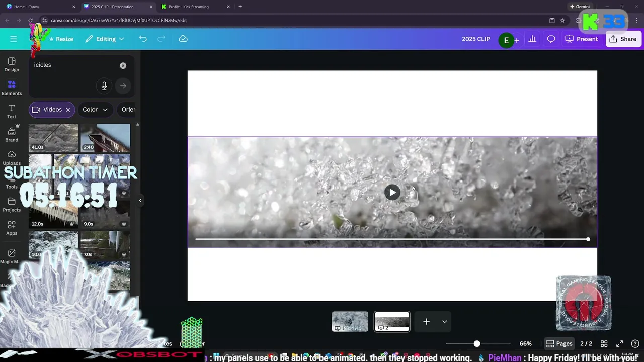Open the Elements sidebar panel
Viewport: 644px width, 362px height.
click(12, 88)
